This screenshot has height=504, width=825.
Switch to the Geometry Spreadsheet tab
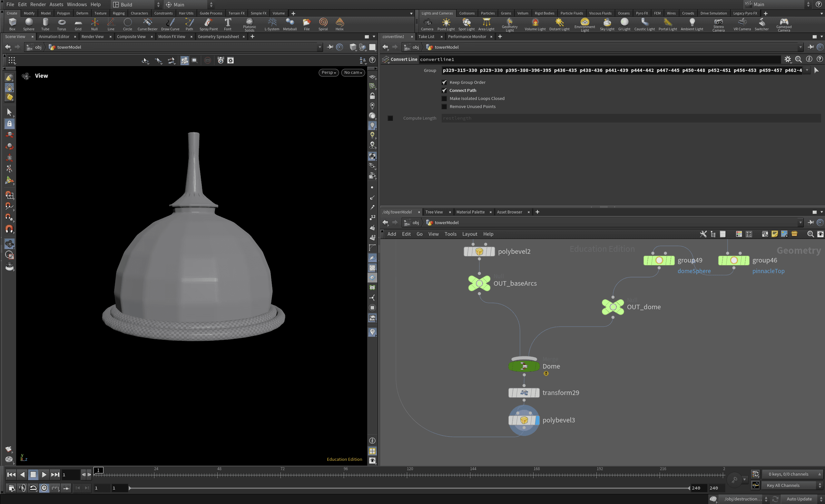click(x=218, y=36)
